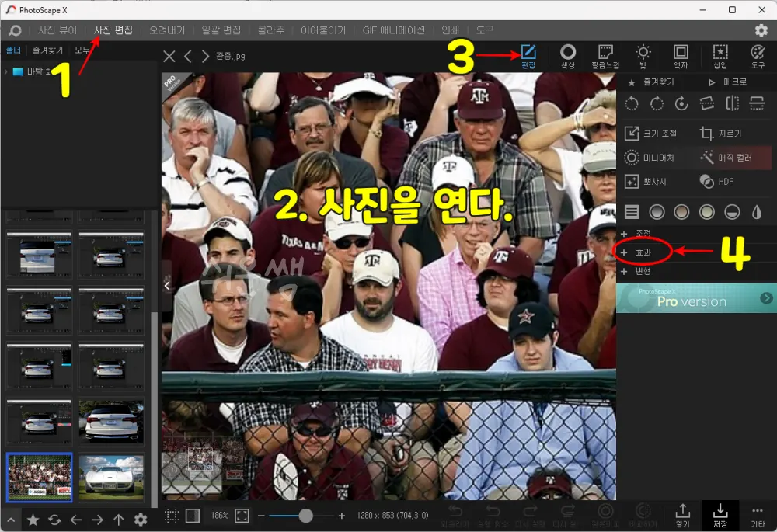This screenshot has width=777, height=532.
Task: Open the 필름느낌 (Film) effects
Action: (x=605, y=56)
